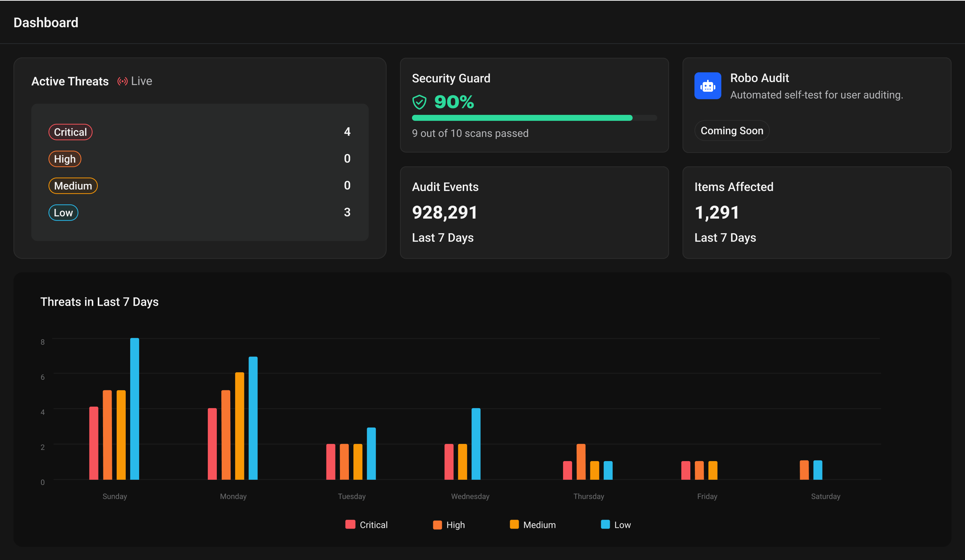Screen dimensions: 965x560
Task: Click the Robo Audit robot icon
Action: [x=707, y=86]
